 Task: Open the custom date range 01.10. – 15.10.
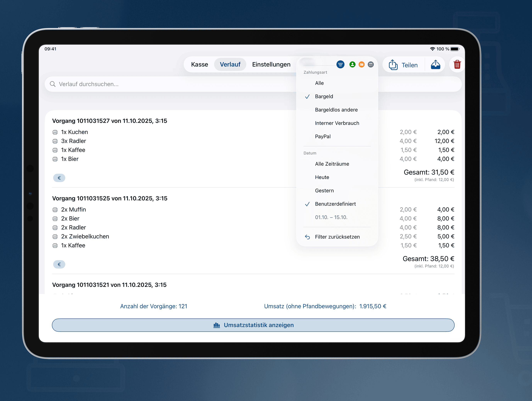331,217
